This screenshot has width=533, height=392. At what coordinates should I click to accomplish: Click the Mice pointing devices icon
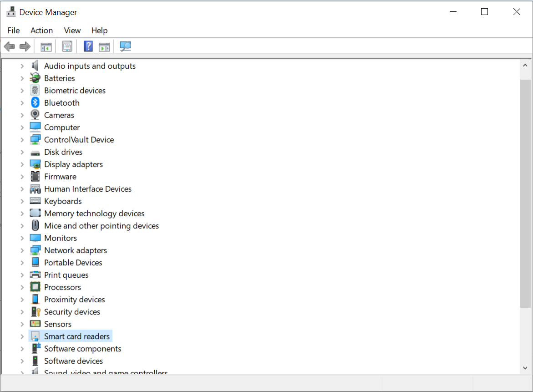pos(35,225)
